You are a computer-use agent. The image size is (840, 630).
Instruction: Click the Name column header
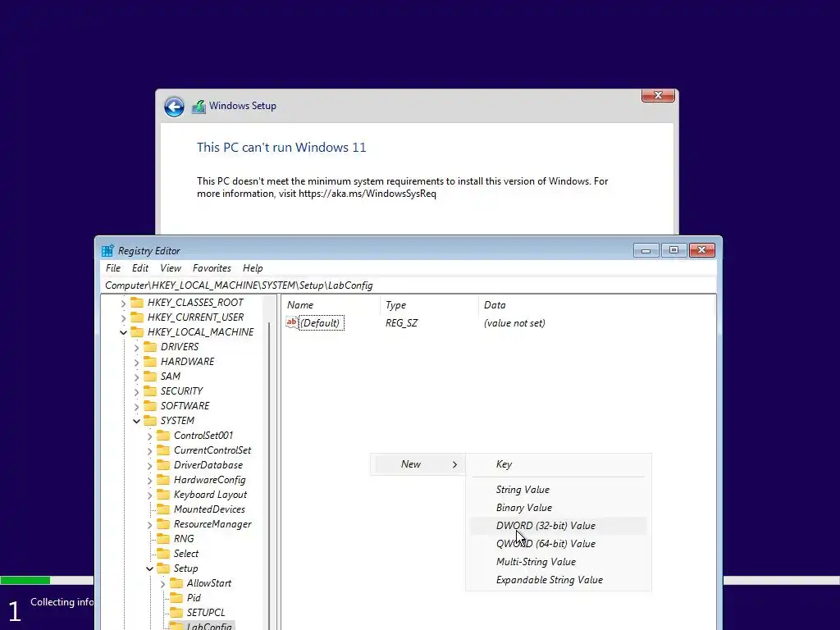331,305
